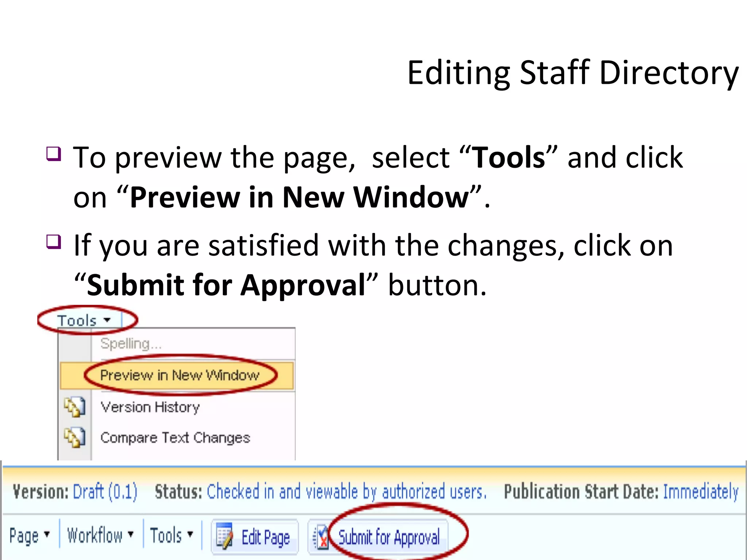Screen dimensions: 747x560
Task: Click the Edit Page button
Action: click(x=255, y=537)
